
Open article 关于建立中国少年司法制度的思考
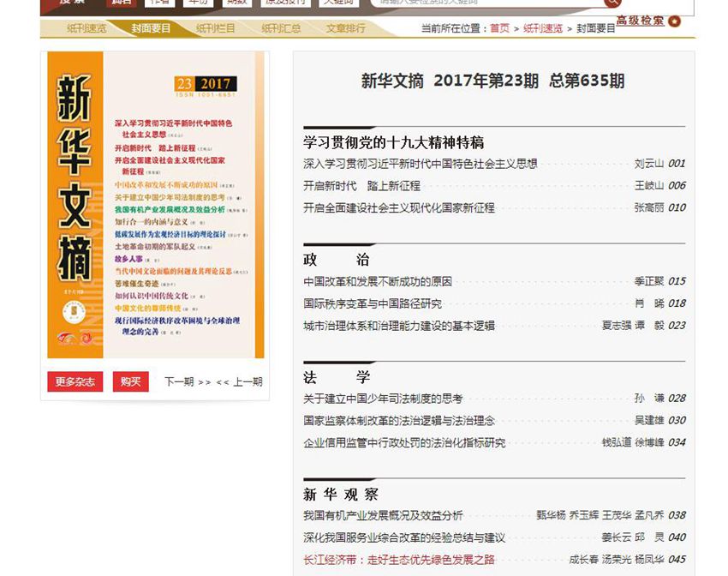(383, 399)
